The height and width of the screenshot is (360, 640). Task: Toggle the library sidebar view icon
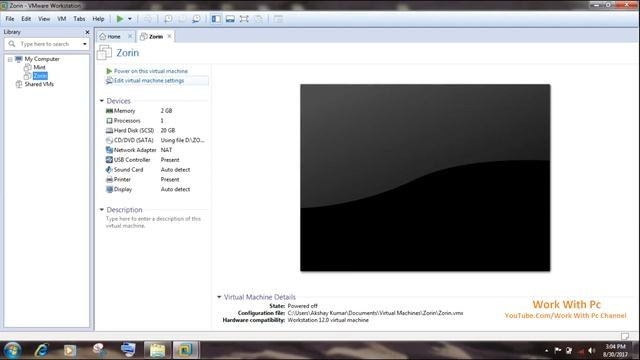click(216, 19)
